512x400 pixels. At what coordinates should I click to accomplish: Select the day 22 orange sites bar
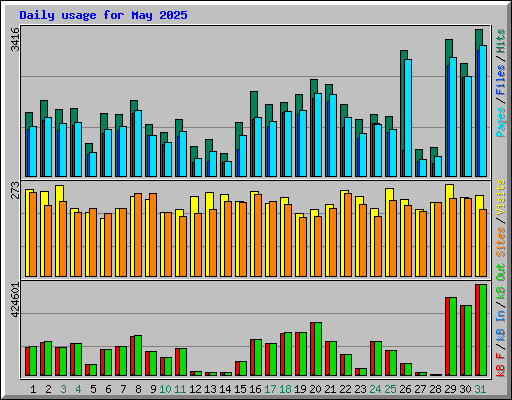tap(348, 235)
